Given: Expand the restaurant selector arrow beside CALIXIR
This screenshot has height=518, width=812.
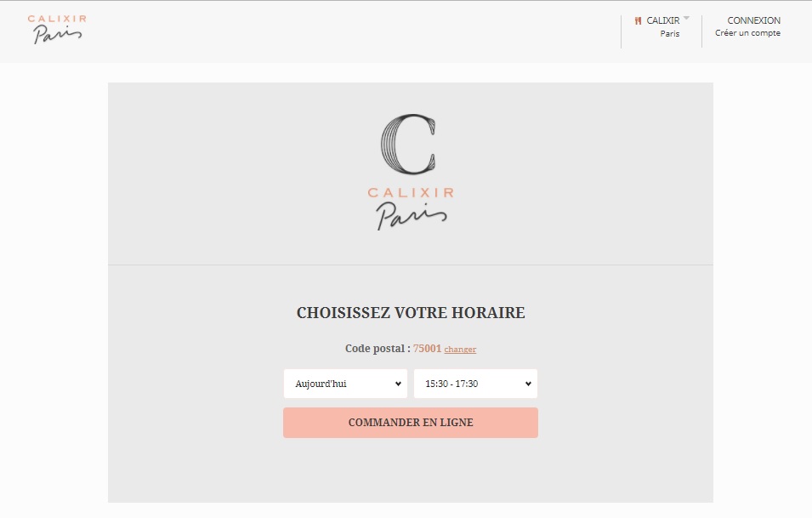Looking at the screenshot, I should point(686,18).
